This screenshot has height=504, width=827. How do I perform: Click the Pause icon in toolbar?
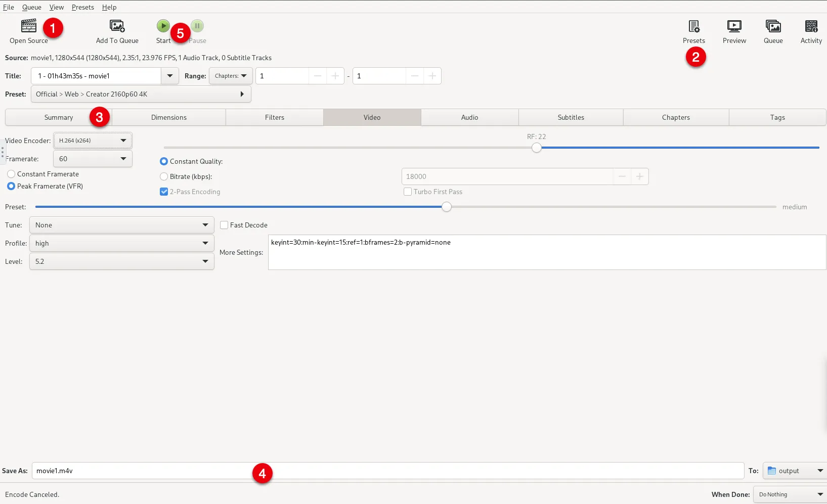pyautogui.click(x=197, y=26)
